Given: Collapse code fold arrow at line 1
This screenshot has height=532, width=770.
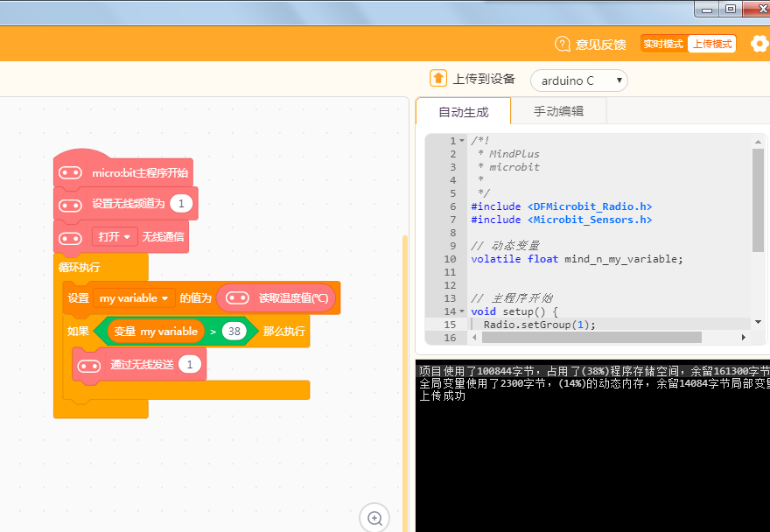Looking at the screenshot, I should click(462, 141).
